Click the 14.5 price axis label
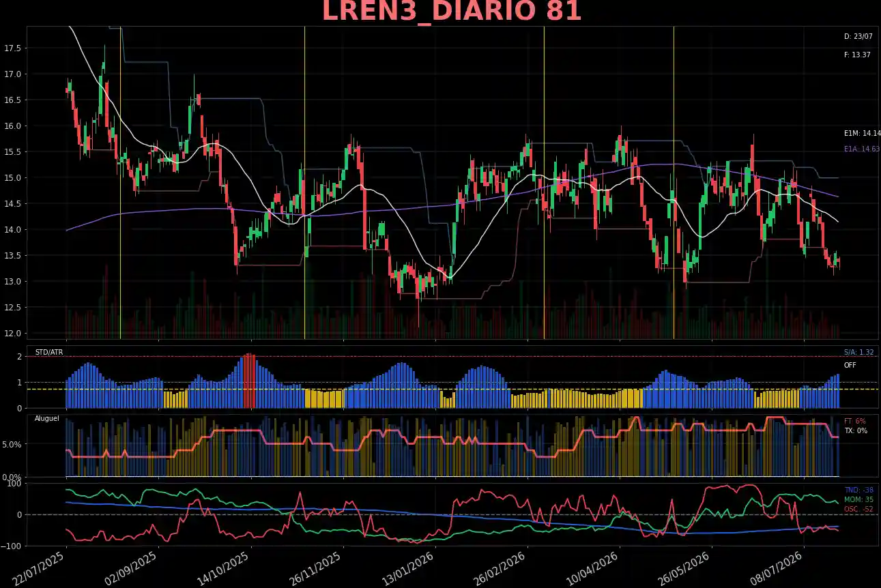Screen dimensions: 881x588 [x=12, y=204]
